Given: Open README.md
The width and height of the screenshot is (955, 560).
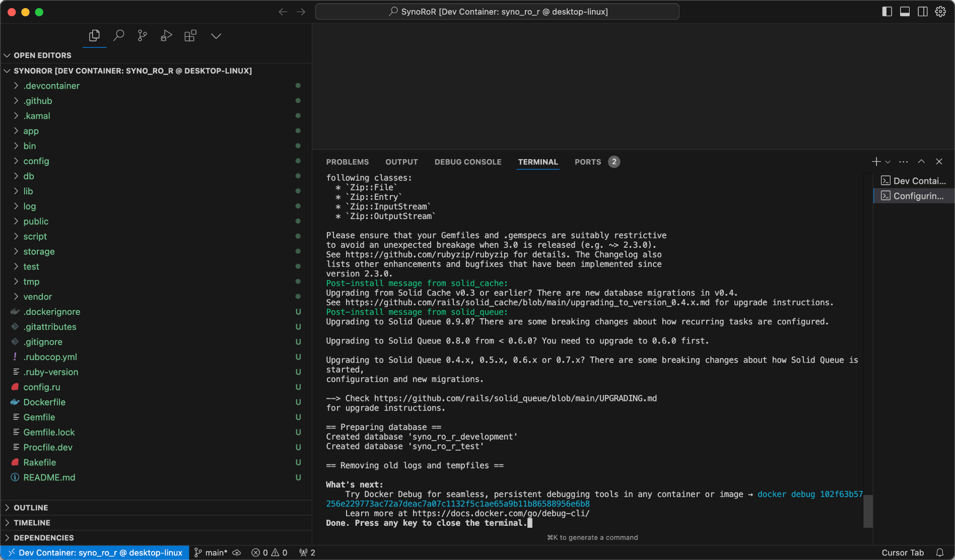Looking at the screenshot, I should click(x=156, y=477).
